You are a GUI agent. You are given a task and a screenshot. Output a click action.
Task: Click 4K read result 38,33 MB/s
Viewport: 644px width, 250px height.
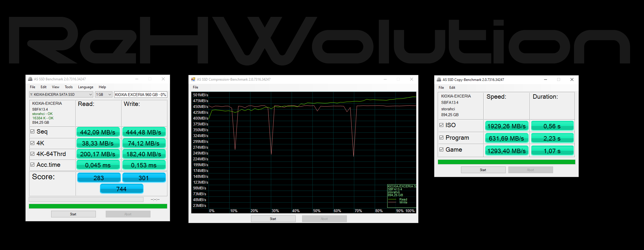click(x=98, y=143)
